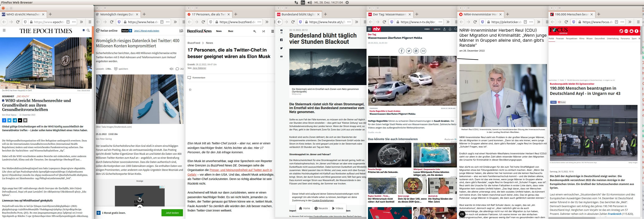Image resolution: width=644 pixels, height=219 pixels.
Task: Click 'Neueste' in heute.at bottom bar
Action: tap(321, 208)
